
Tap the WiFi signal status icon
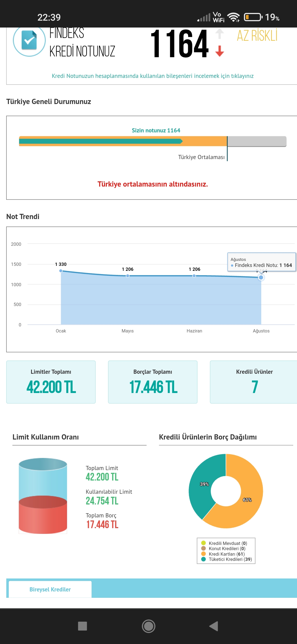[x=234, y=17]
